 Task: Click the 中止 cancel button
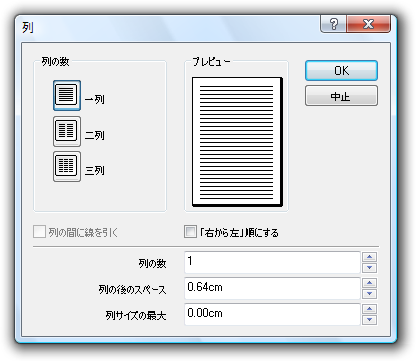click(x=341, y=96)
